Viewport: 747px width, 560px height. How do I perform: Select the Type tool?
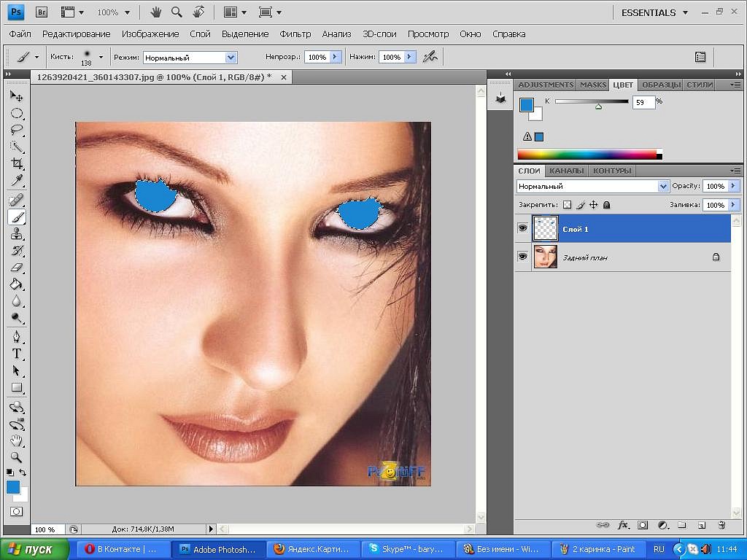point(17,354)
